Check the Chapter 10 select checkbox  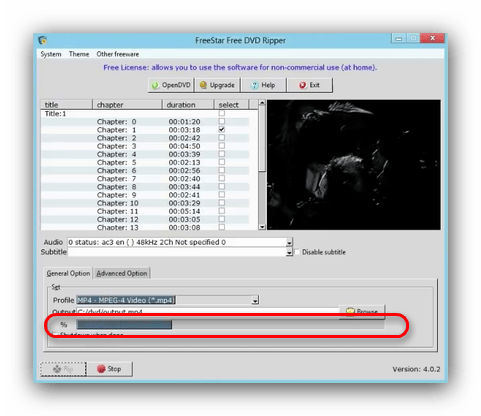pos(222,203)
